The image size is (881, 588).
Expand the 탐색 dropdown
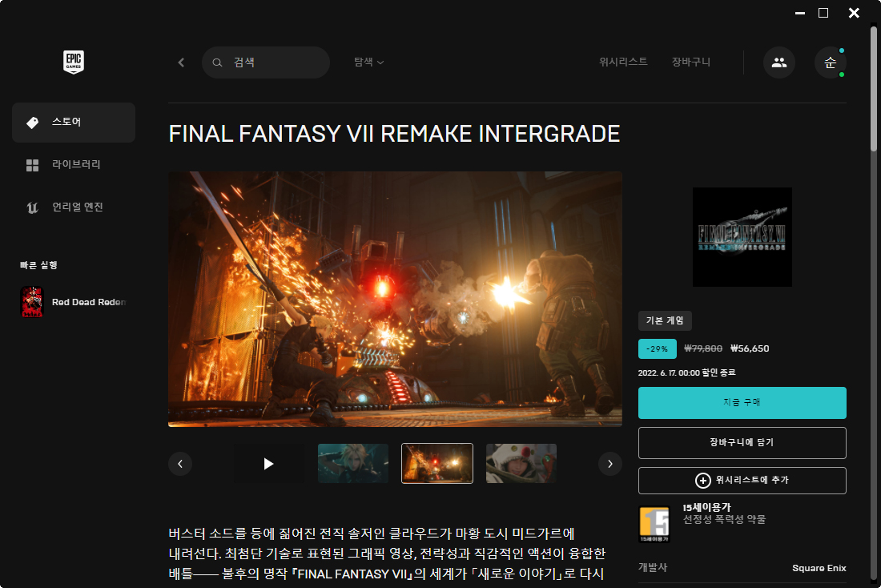click(368, 62)
